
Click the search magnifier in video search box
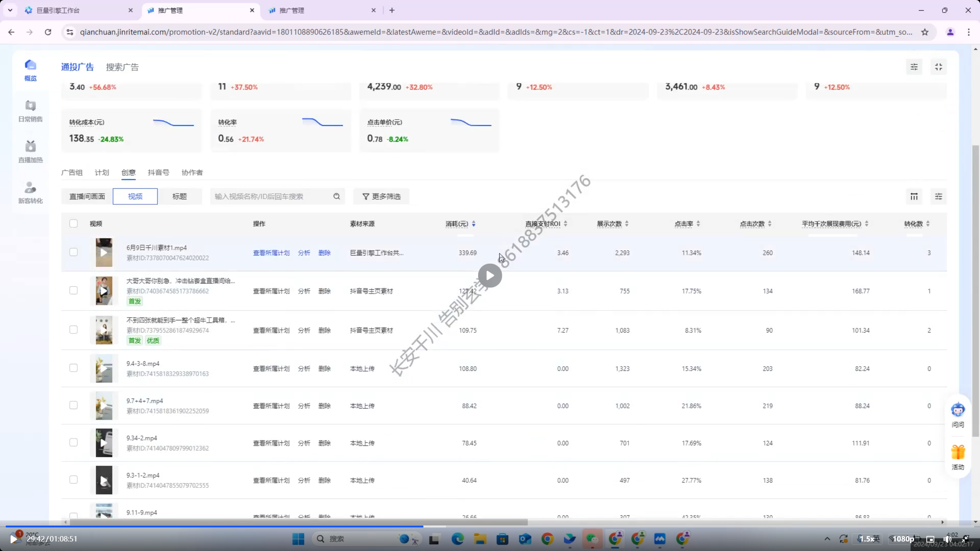tap(336, 196)
